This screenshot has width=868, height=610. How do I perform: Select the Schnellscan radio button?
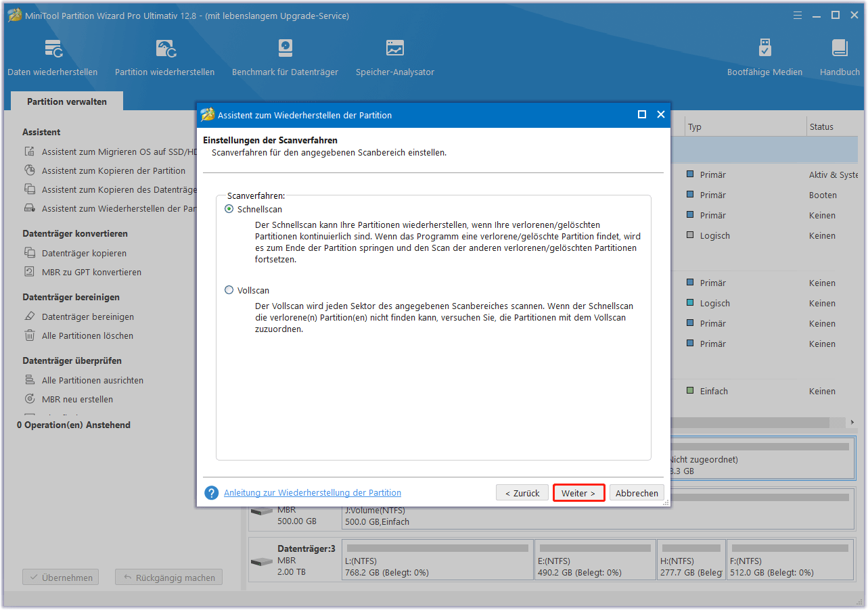[229, 209]
